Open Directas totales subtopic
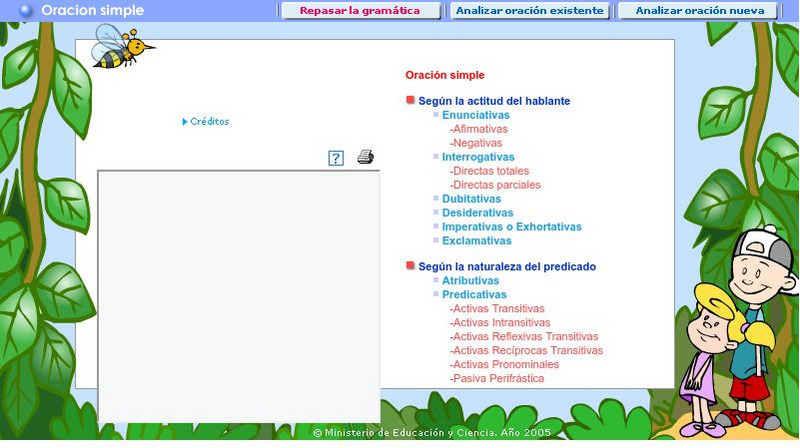 (x=489, y=171)
